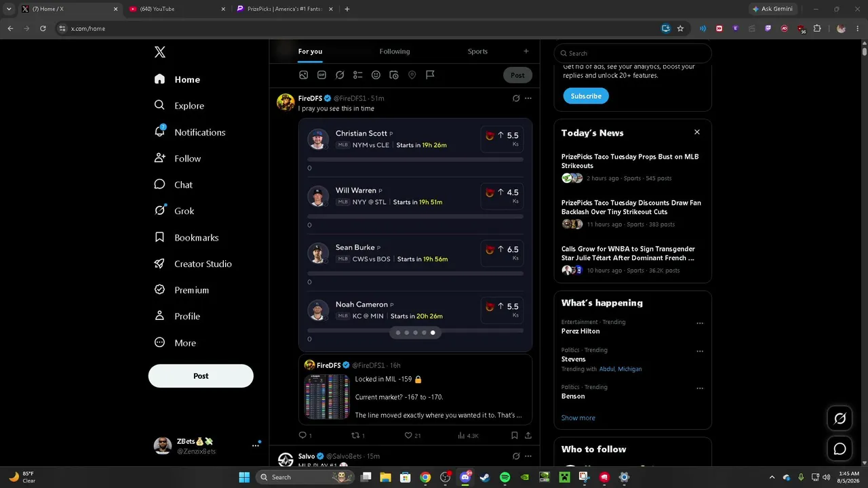Screen dimensions: 868x488
Task: Open the Home sidebar item
Action: 178,79
